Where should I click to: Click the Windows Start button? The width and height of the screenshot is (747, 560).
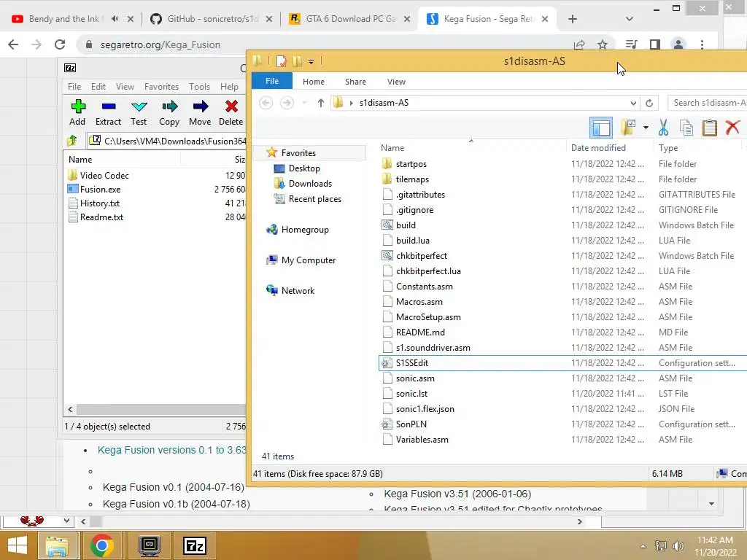pos(18,545)
